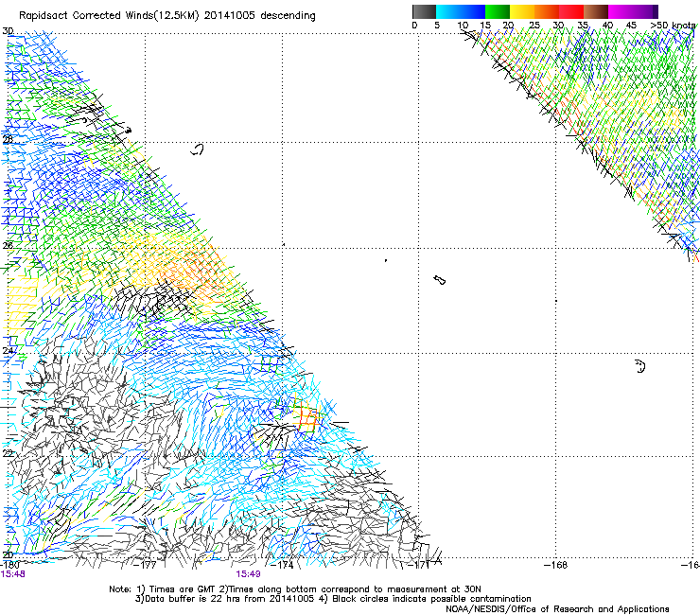Click the latitude label '22'
Viewport: 700px width, 615px height.
pyautogui.click(x=8, y=453)
